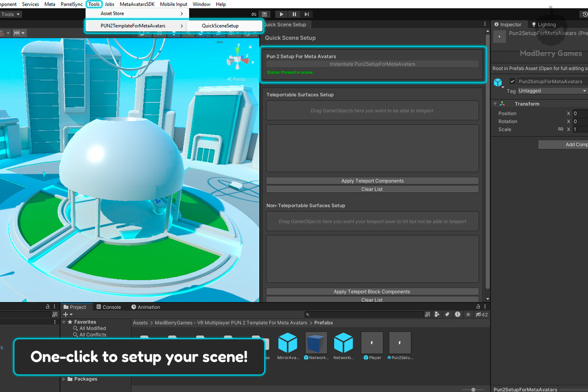Open the Help menu
The width and height of the screenshot is (588, 392).
(221, 4)
